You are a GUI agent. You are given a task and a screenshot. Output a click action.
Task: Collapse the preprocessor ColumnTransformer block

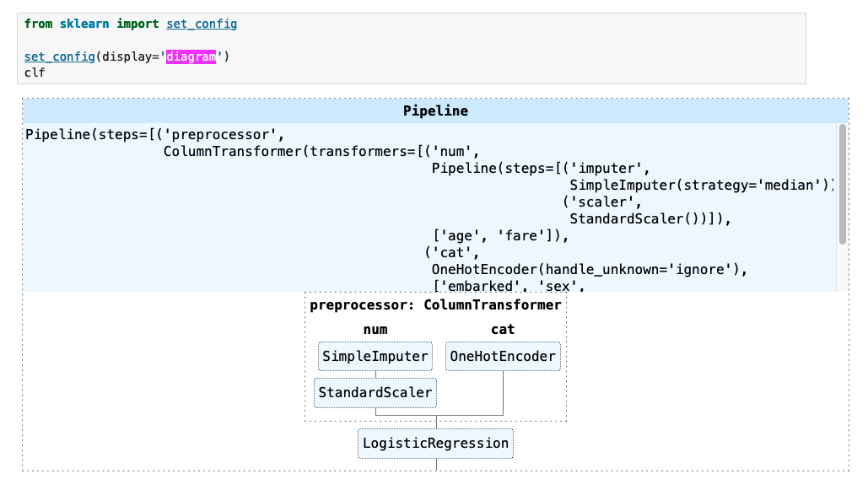click(x=435, y=305)
